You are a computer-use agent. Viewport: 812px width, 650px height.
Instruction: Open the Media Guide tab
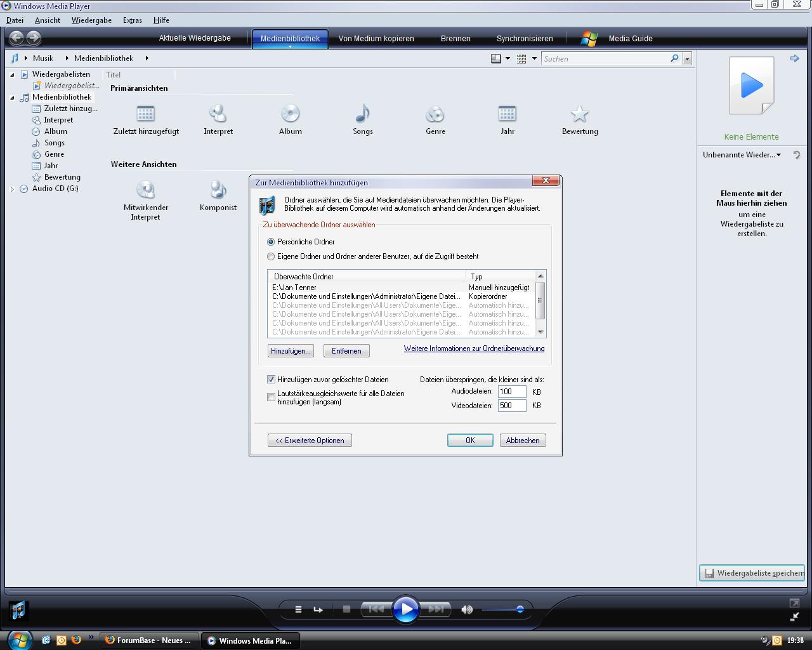617,39
